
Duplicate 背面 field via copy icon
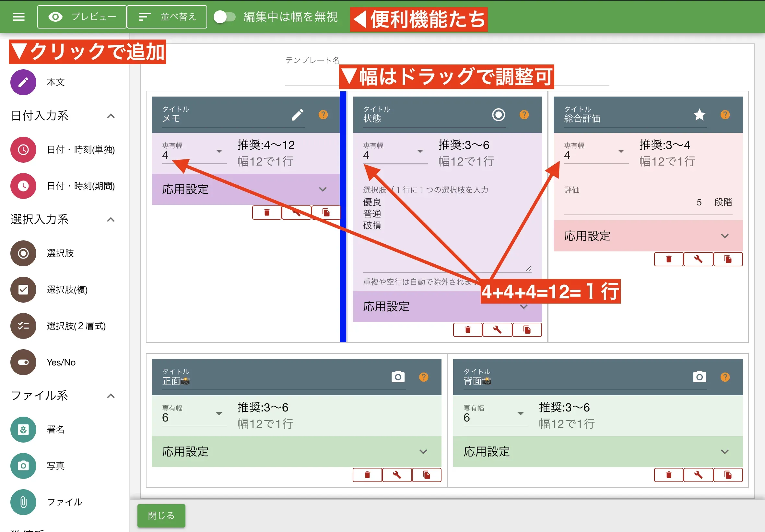[728, 475]
